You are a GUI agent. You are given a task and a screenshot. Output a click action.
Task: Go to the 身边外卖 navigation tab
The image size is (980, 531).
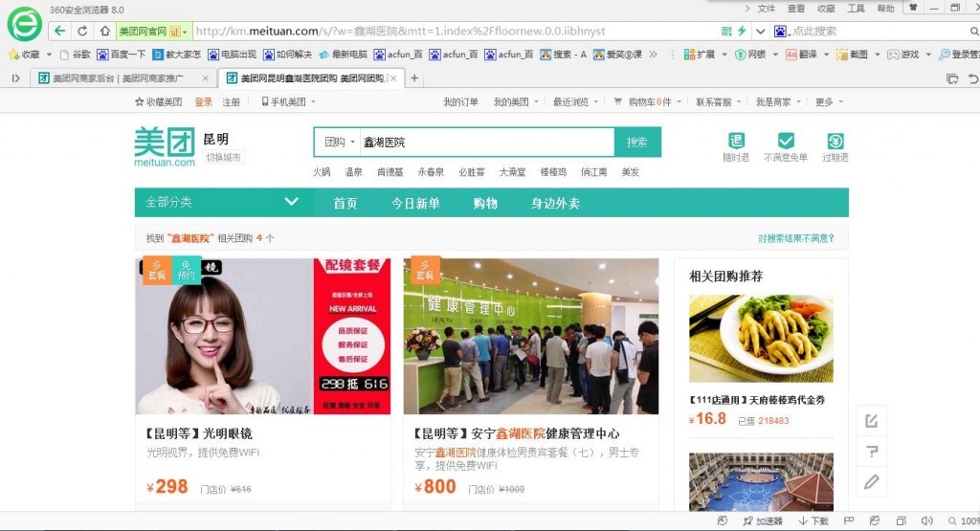point(556,203)
